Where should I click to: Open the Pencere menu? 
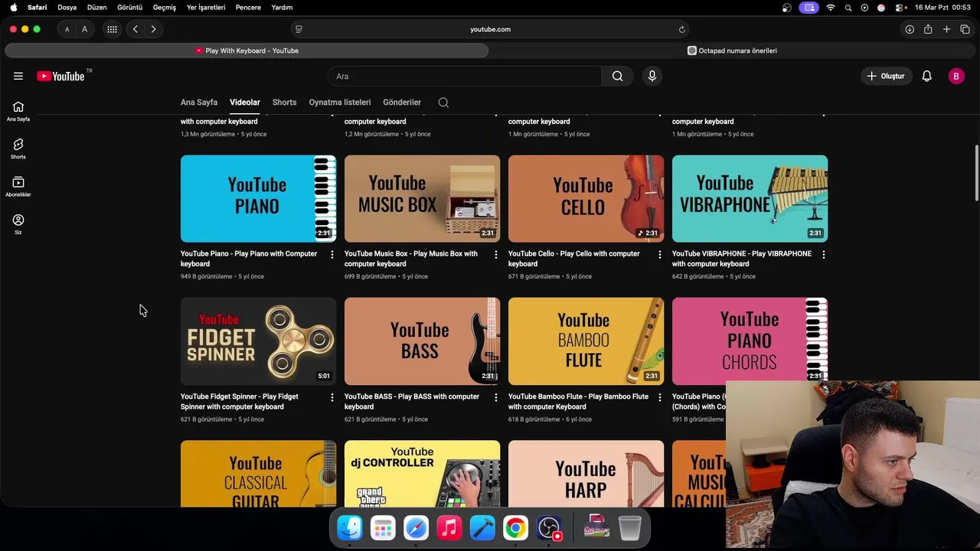[x=248, y=7]
